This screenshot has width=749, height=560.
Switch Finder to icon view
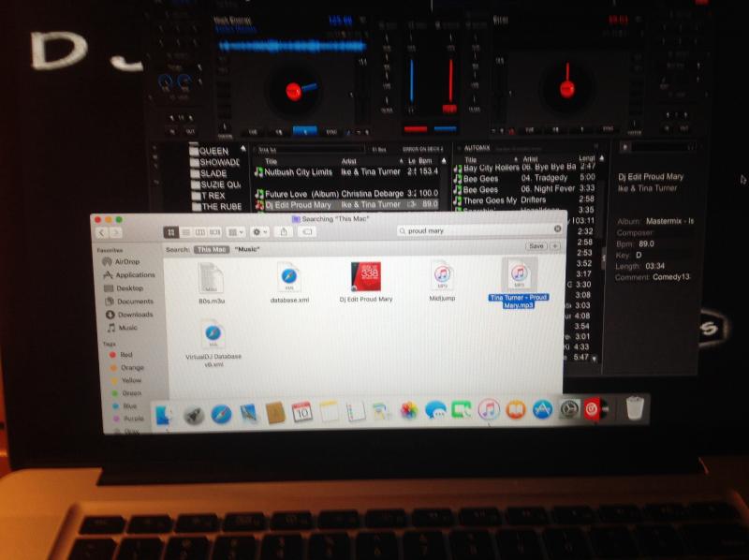coord(171,232)
